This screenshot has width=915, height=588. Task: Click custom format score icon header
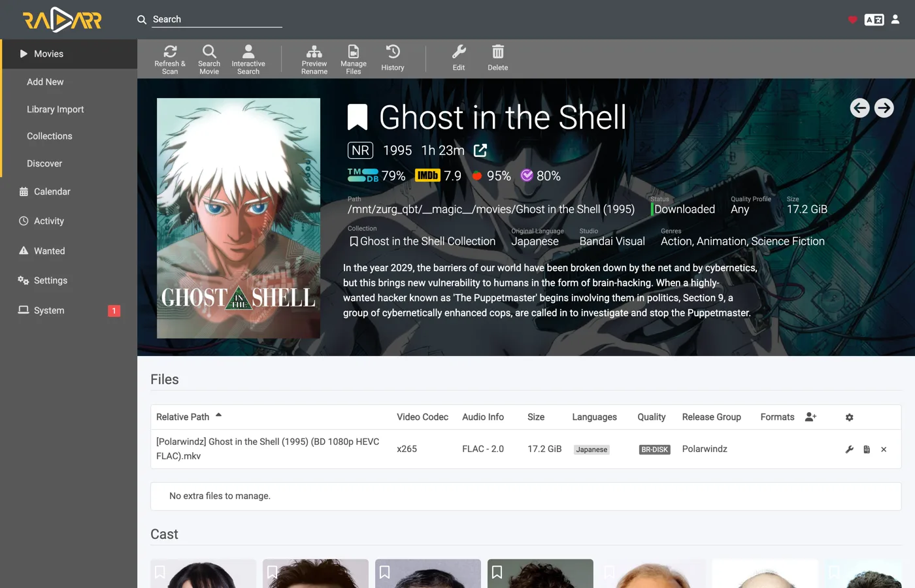[811, 417]
